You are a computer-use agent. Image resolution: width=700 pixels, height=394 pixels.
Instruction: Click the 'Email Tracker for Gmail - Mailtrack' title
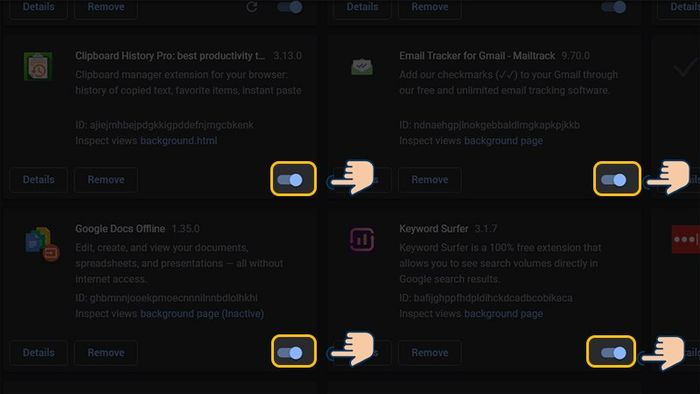(x=477, y=56)
